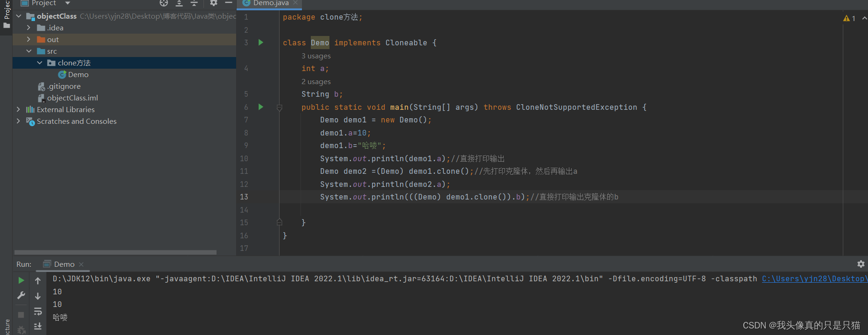This screenshot has width=868, height=335.
Task: Click scroll to end icon in console
Action: point(38,326)
